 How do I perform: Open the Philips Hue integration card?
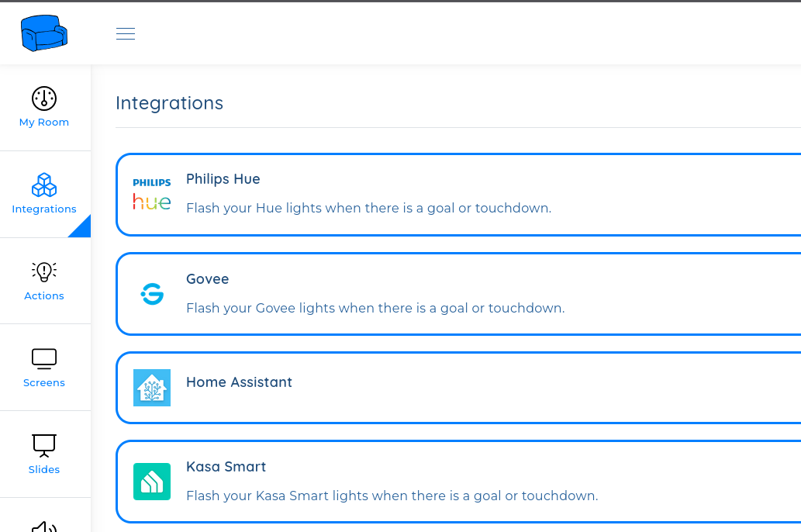pos(458,195)
